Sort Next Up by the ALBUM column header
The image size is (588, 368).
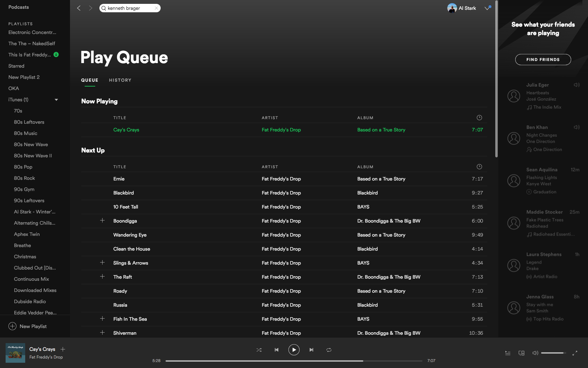[365, 167]
